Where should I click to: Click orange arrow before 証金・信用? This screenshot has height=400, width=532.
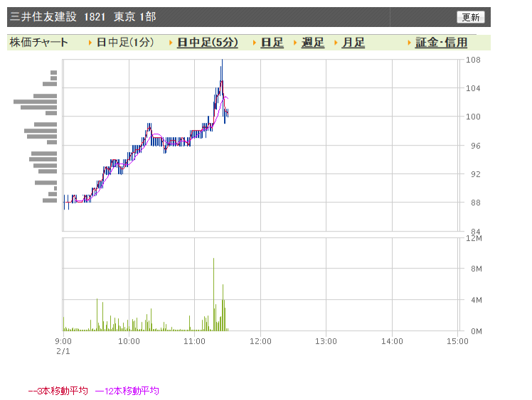point(409,43)
